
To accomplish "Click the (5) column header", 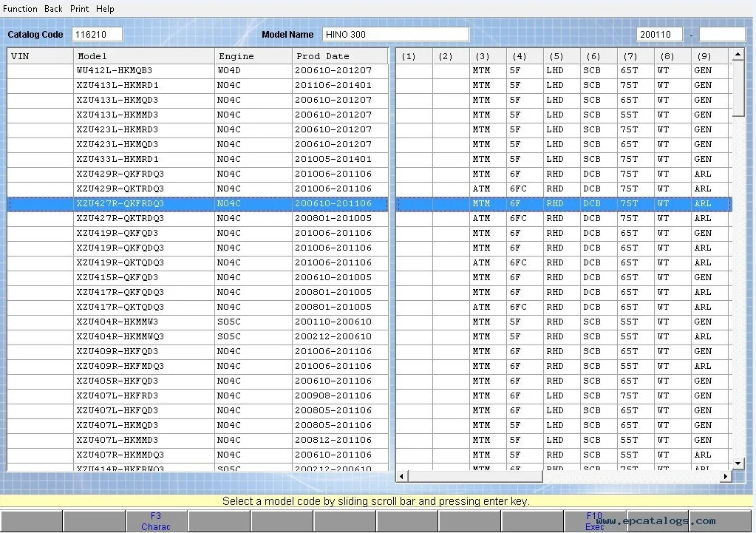I will coord(562,56).
